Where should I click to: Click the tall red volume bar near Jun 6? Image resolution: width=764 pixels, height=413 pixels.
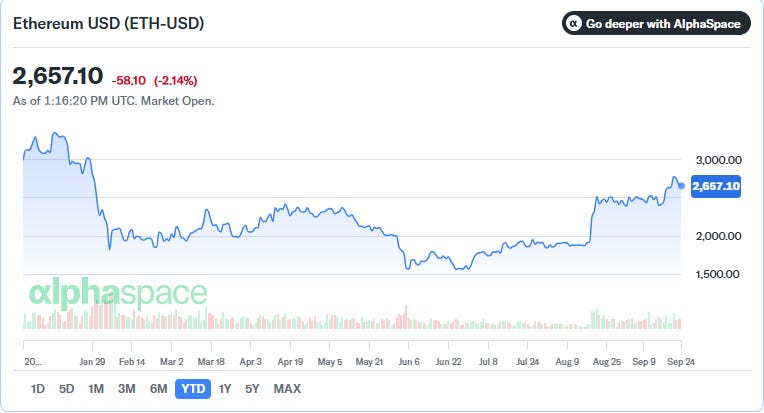pyautogui.click(x=405, y=317)
